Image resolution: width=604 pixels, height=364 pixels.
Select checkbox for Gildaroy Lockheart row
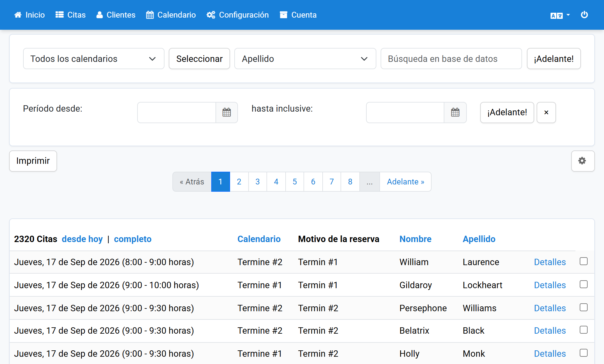point(584,284)
